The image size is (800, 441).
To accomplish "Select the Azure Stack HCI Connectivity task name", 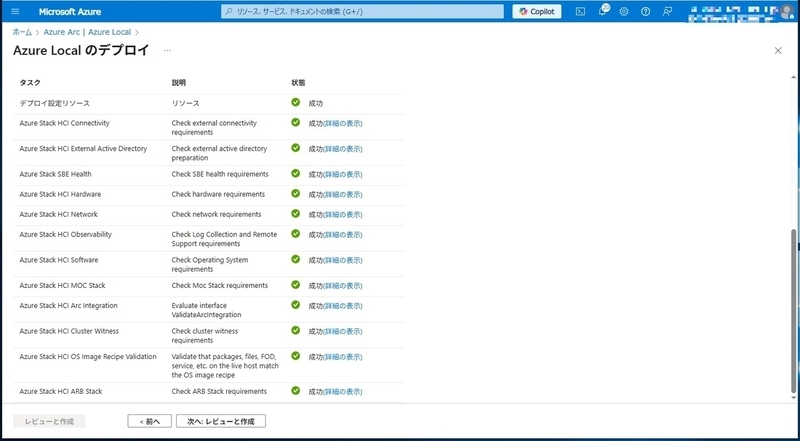I will point(64,123).
